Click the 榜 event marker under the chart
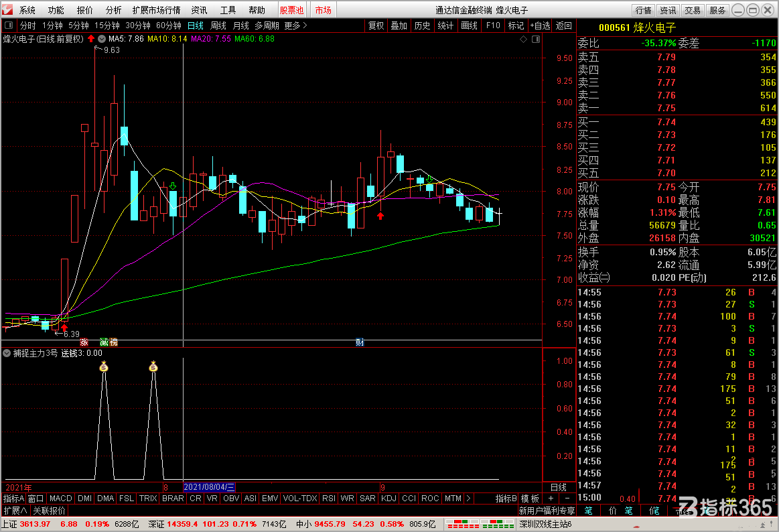Viewport: 779px width, 532px height. click(x=113, y=342)
